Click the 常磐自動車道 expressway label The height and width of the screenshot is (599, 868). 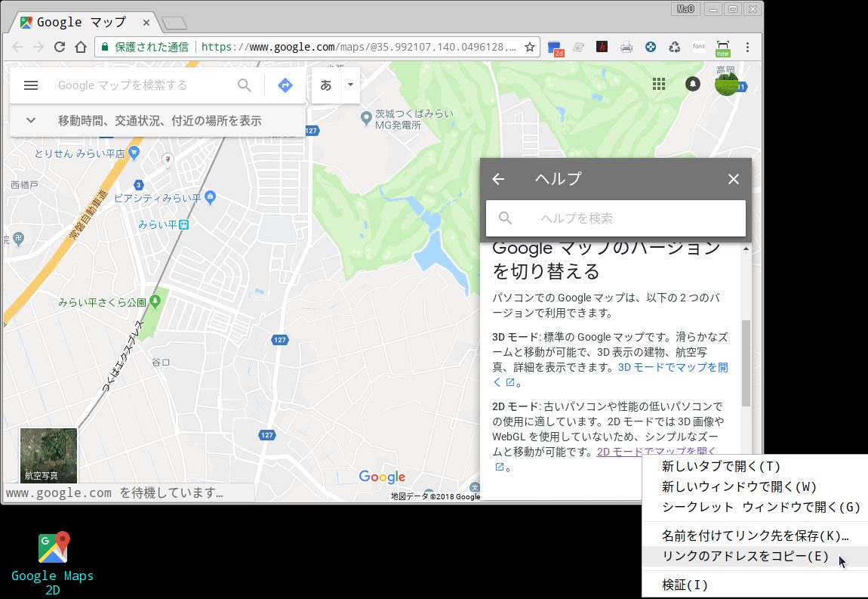click(88, 215)
